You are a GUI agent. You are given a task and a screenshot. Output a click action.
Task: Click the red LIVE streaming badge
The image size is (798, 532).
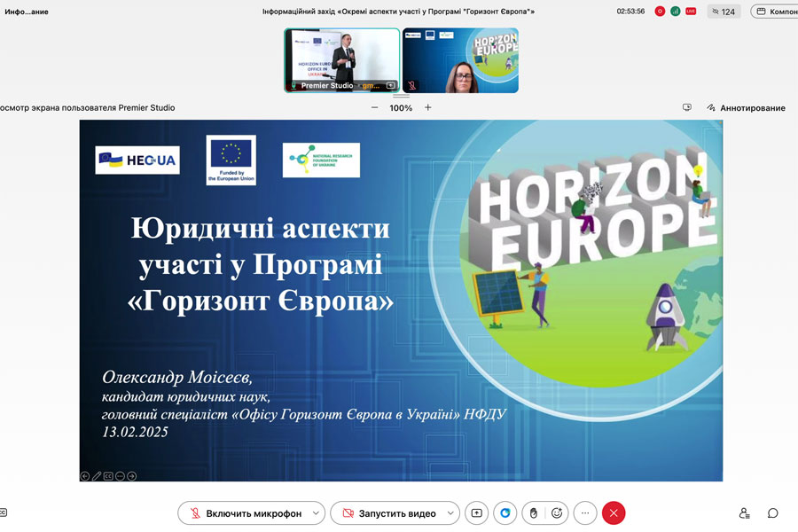(x=691, y=12)
